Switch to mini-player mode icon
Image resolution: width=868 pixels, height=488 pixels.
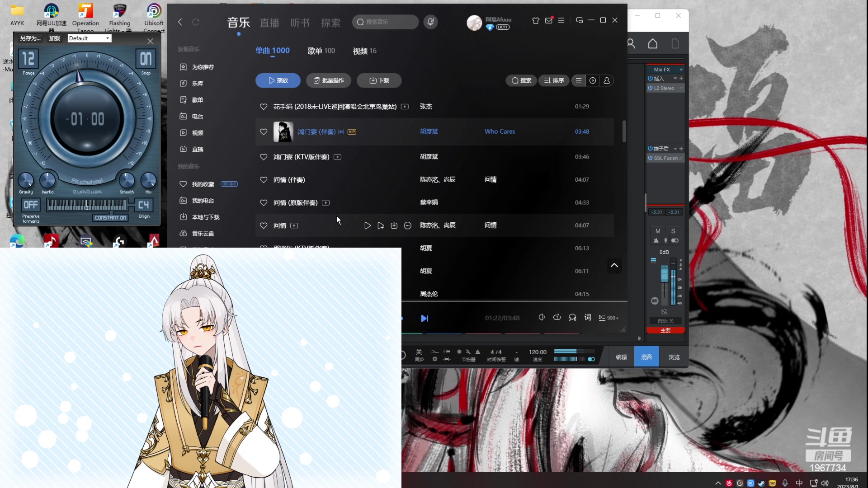click(580, 20)
